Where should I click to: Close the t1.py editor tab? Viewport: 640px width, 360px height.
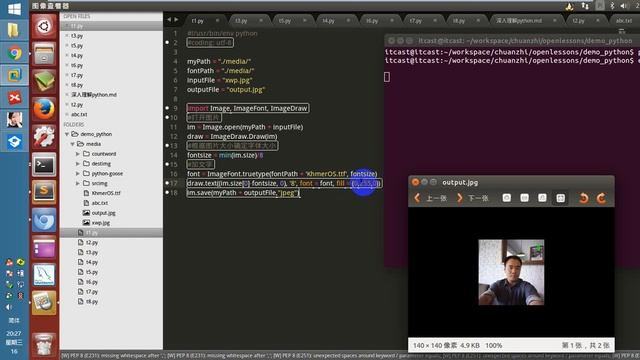(x=217, y=20)
